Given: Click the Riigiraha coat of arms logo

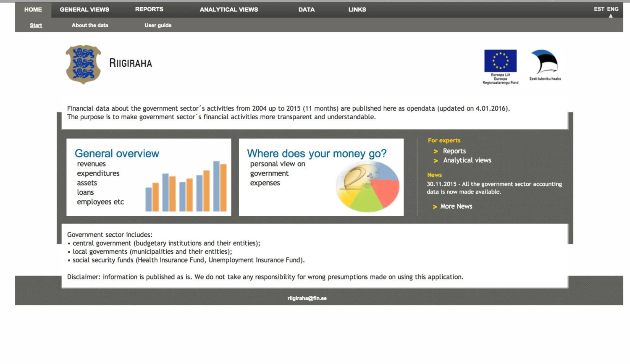Looking at the screenshot, I should 83,65.
